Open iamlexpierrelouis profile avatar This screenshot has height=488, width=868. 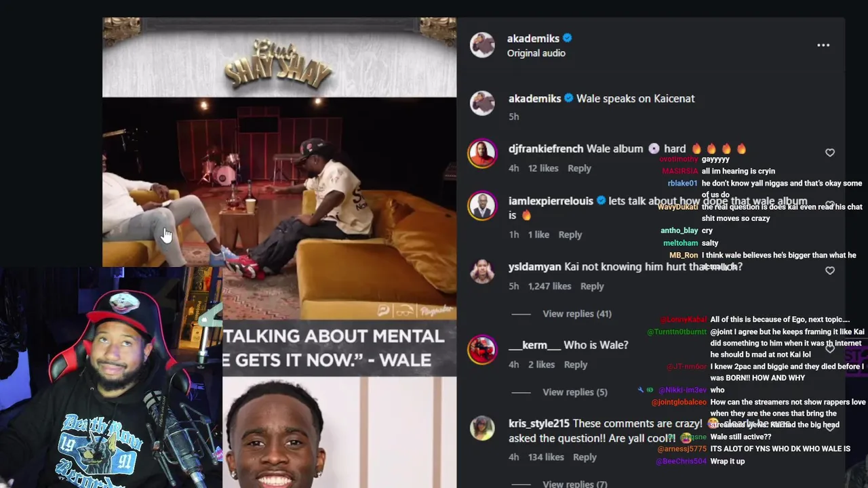tap(482, 206)
